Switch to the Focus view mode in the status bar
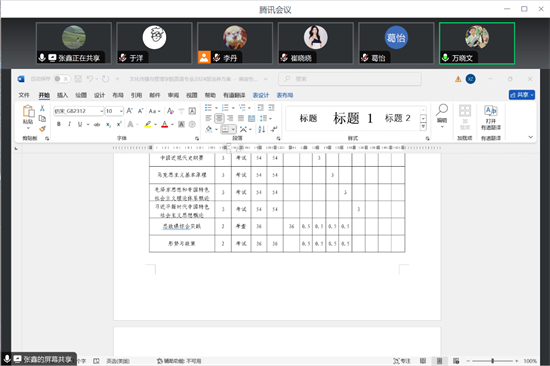This screenshot has height=366, width=550. [402, 361]
